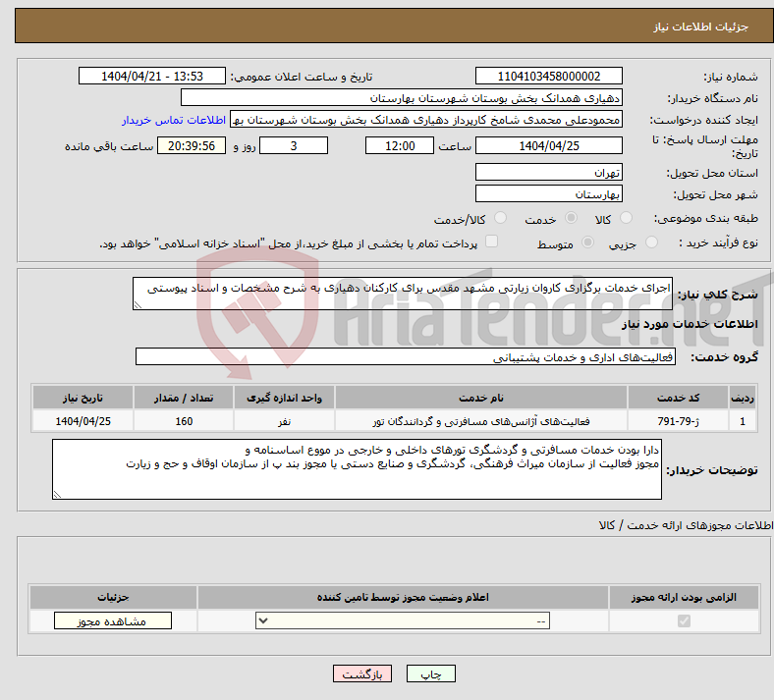
Task: Click the need date cell 1404/04/25 in table
Action: (83, 421)
